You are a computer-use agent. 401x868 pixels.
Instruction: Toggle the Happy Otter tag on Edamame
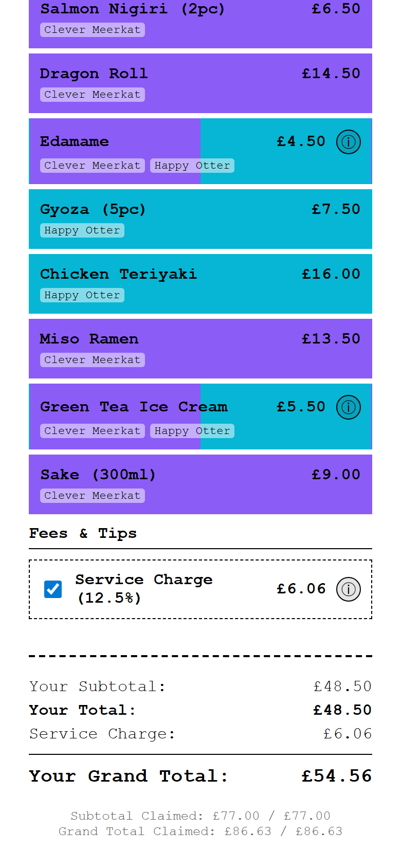pos(192,165)
